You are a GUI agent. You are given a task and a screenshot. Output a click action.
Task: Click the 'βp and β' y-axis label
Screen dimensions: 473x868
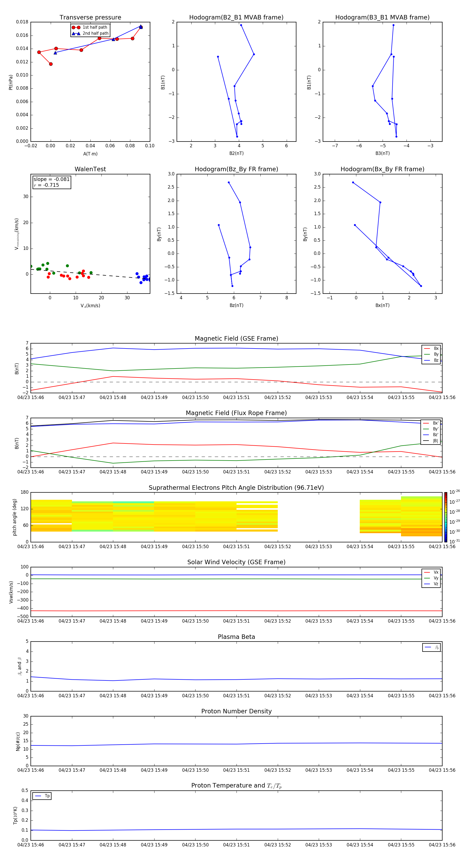[19, 667]
